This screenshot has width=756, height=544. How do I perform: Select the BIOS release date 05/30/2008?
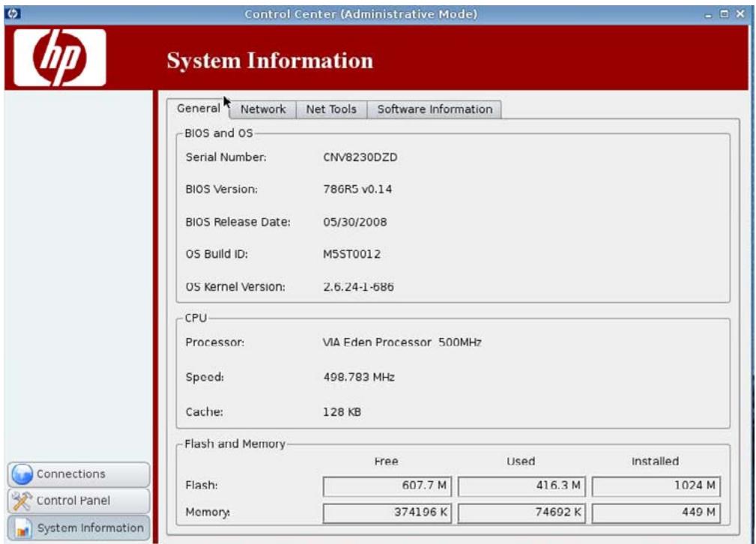[x=355, y=223]
